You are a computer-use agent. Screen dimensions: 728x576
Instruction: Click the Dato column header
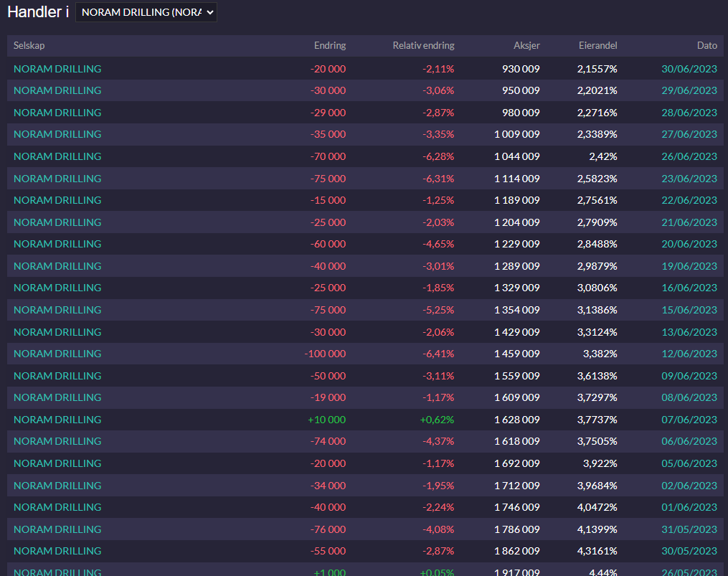point(707,45)
